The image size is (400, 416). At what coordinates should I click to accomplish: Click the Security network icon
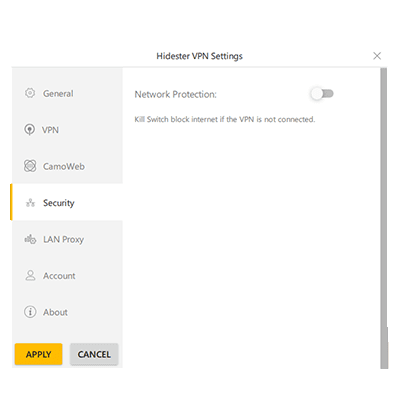[x=30, y=202]
